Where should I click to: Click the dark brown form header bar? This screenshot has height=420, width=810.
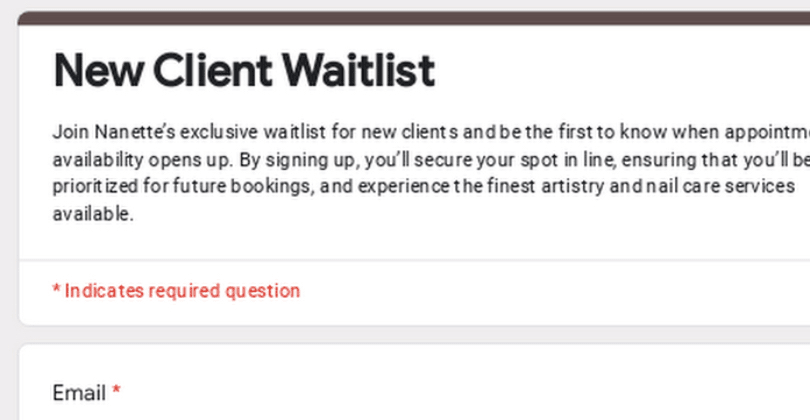400,18
